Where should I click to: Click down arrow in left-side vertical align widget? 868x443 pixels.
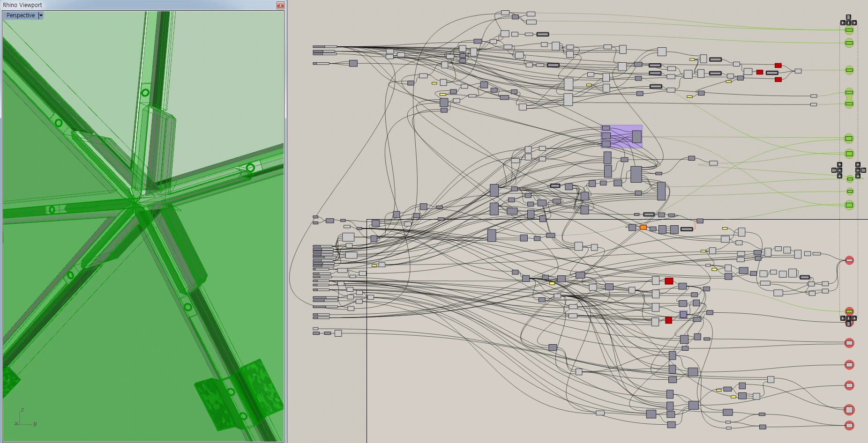[x=839, y=176]
